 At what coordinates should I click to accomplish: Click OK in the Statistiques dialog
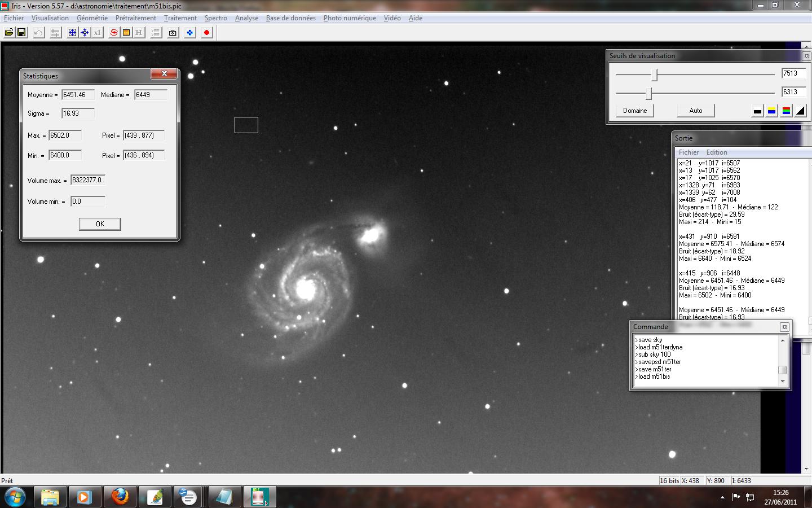point(100,224)
